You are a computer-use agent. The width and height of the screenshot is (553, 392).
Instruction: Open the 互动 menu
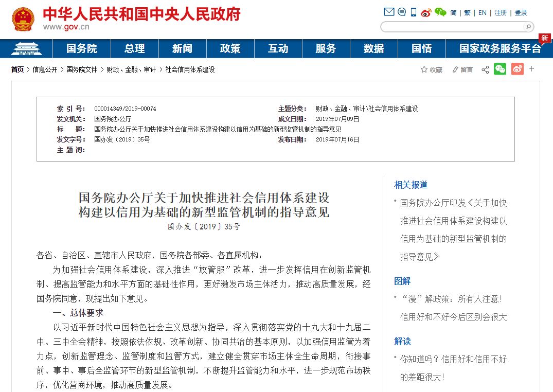[x=278, y=49]
